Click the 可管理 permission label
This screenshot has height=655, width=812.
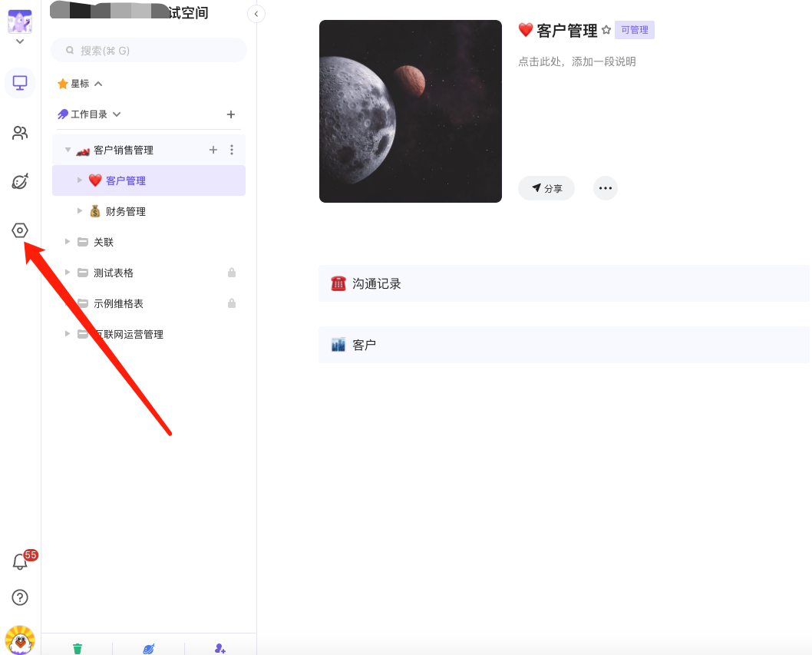click(635, 30)
